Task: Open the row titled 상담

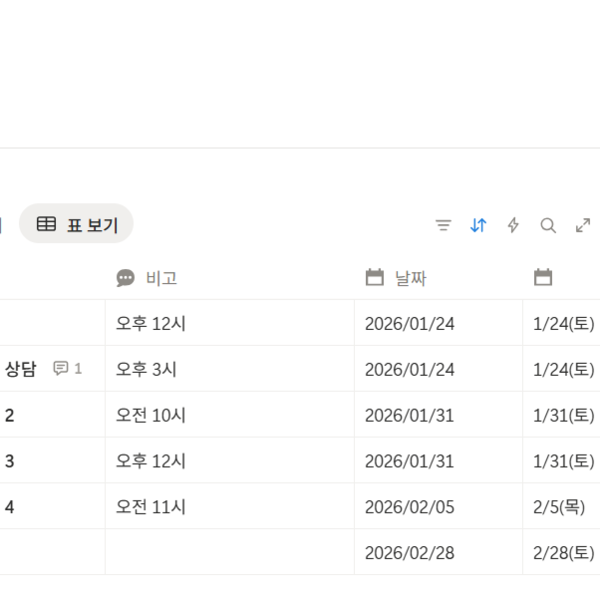Action: [20, 369]
